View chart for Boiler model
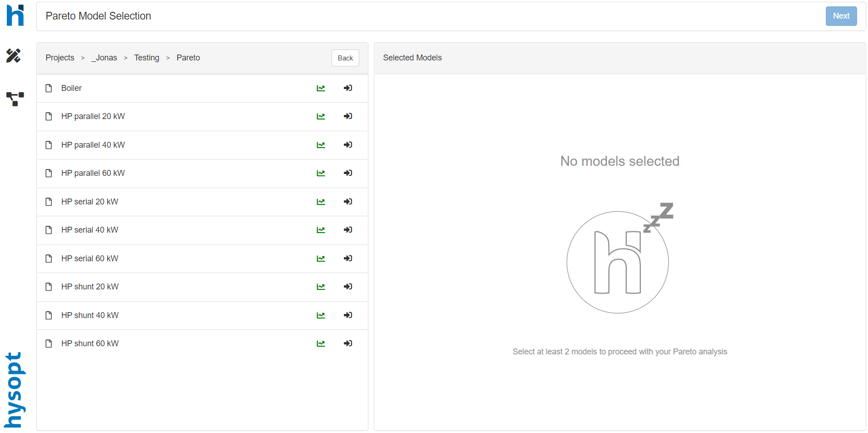 [x=321, y=88]
